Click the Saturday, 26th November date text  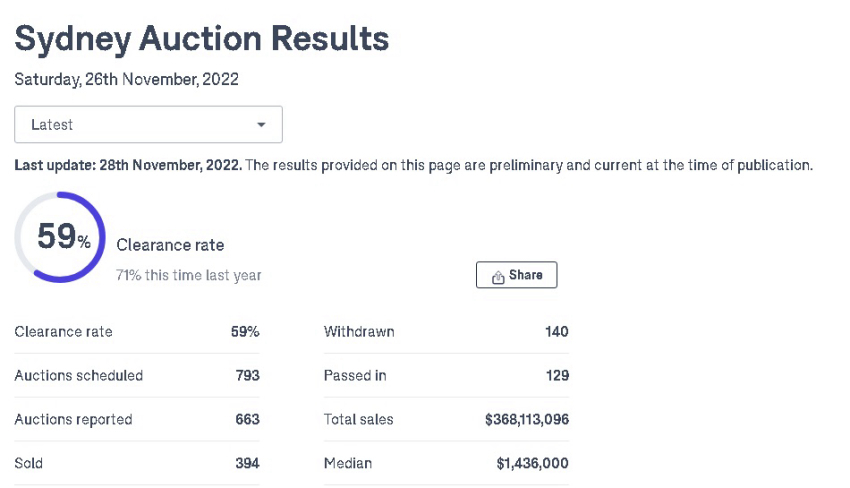(126, 79)
